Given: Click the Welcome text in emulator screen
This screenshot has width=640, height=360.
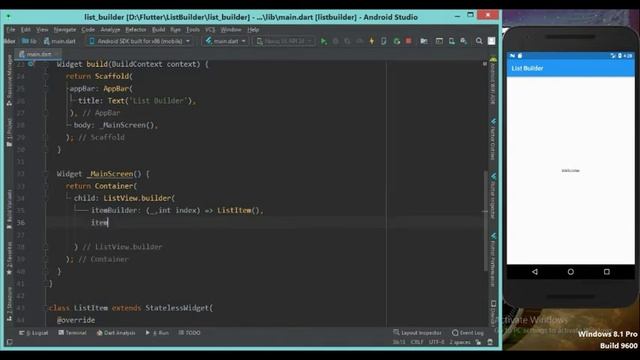Looking at the screenshot, I should (x=570, y=171).
